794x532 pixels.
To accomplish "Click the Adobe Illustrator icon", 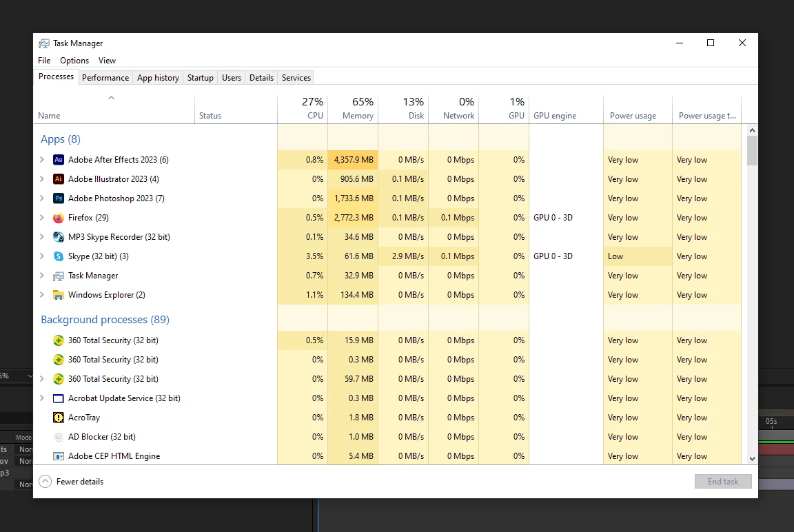I will [x=58, y=179].
